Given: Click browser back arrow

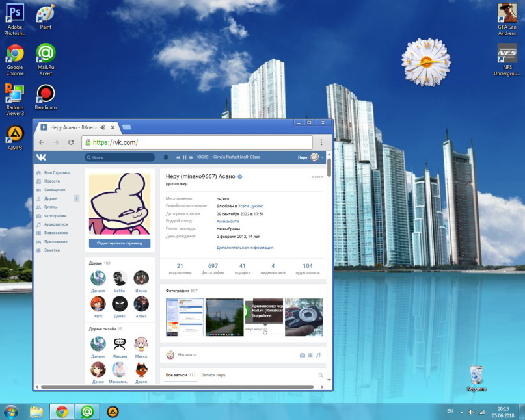Looking at the screenshot, I should click(x=42, y=142).
